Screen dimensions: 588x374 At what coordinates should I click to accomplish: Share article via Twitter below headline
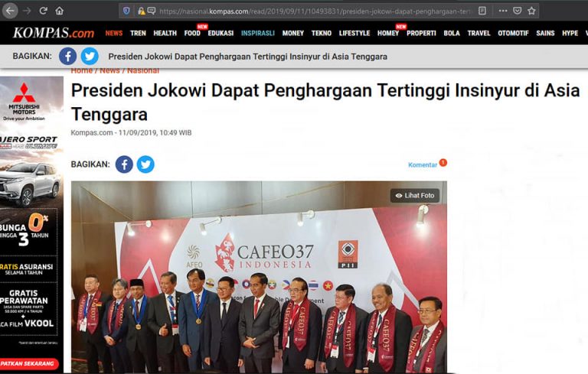[x=145, y=164]
